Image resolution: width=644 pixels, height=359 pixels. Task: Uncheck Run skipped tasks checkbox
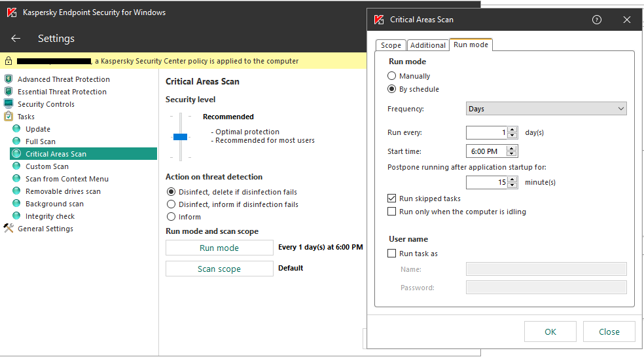tap(392, 198)
